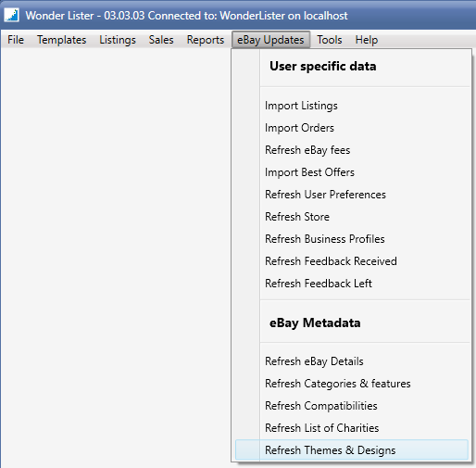Viewport: 476px width, 468px height.
Task: Open the Templates menu
Action: 62,40
